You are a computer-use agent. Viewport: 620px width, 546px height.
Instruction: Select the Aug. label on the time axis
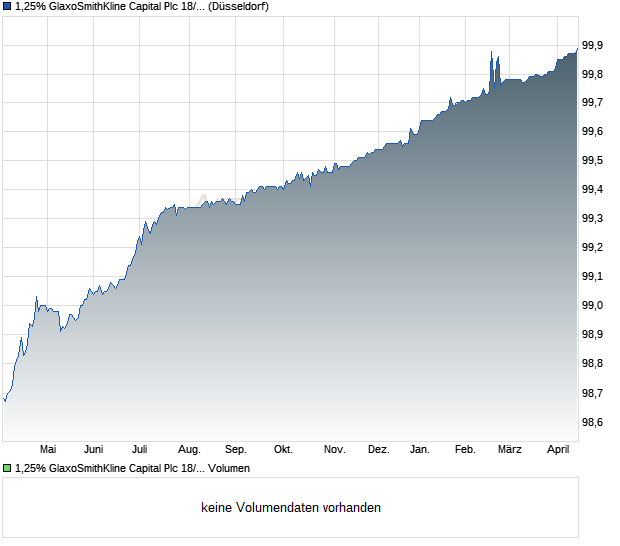coord(189,449)
